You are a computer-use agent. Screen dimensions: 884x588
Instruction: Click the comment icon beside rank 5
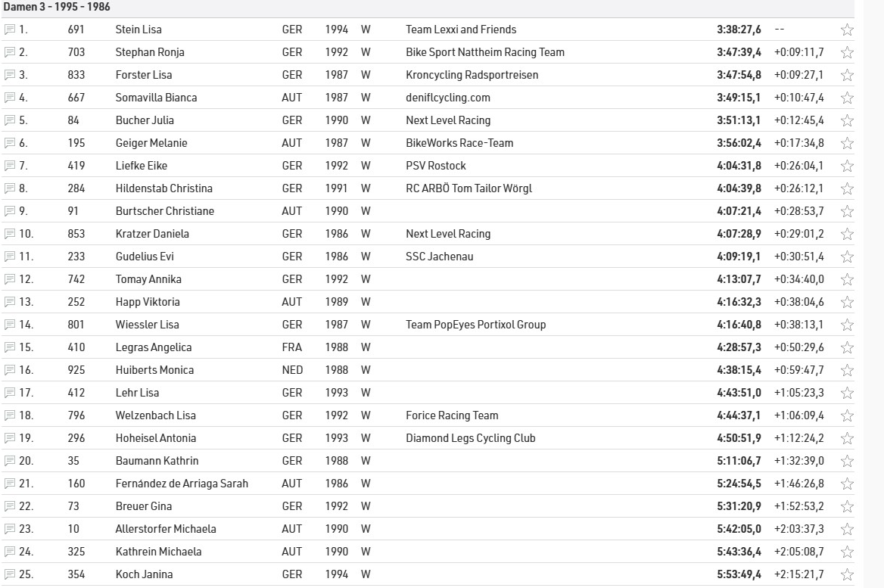point(10,120)
